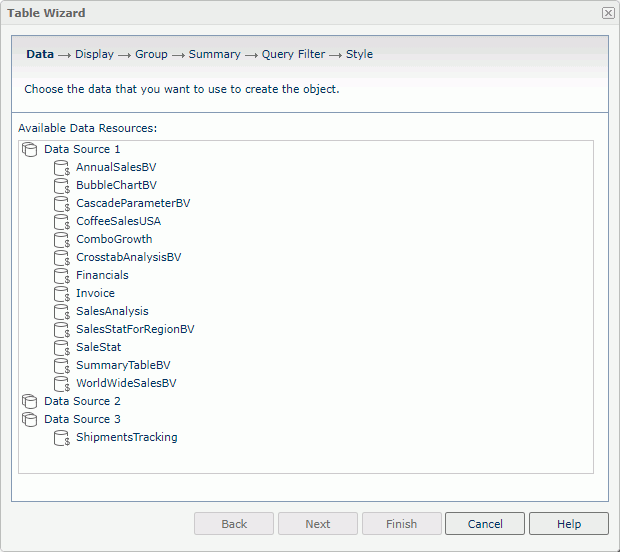620x552 pixels.
Task: Click the Back button
Action: (x=234, y=524)
